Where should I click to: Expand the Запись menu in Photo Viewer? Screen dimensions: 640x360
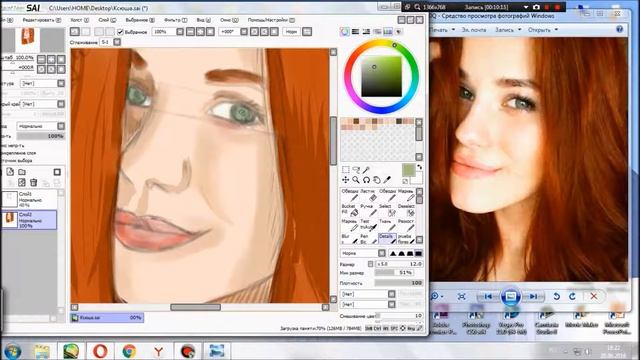508,30
